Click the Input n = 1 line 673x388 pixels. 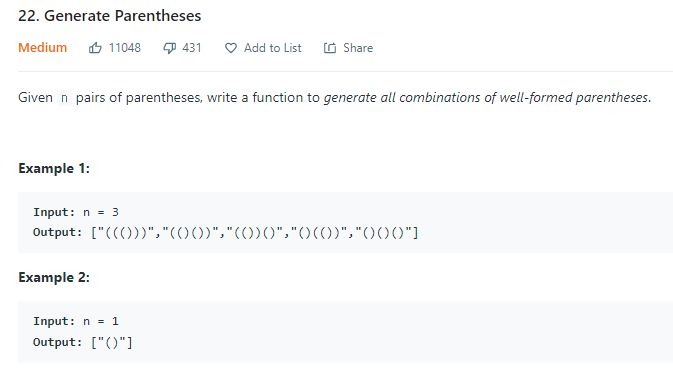[76, 321]
